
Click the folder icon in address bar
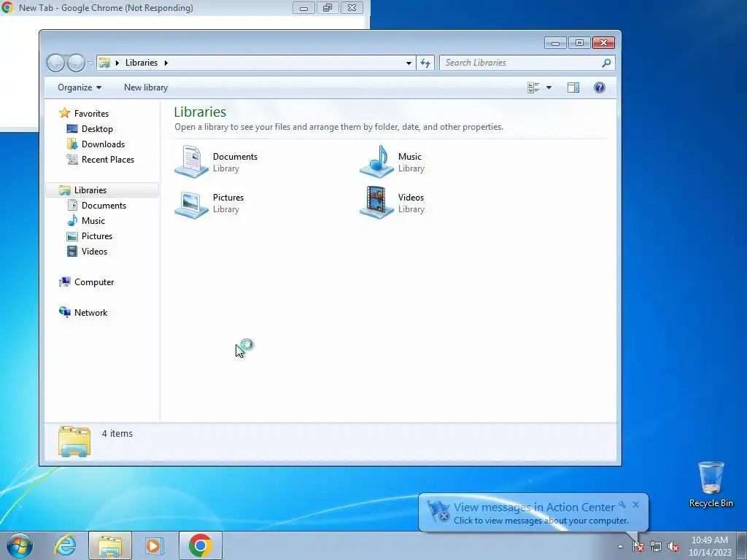pyautogui.click(x=104, y=63)
